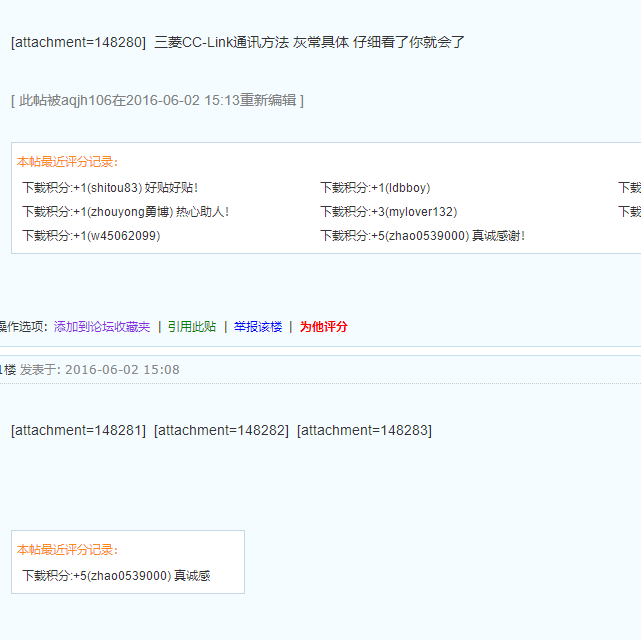Select the w45062099 rating entry

coord(91,236)
